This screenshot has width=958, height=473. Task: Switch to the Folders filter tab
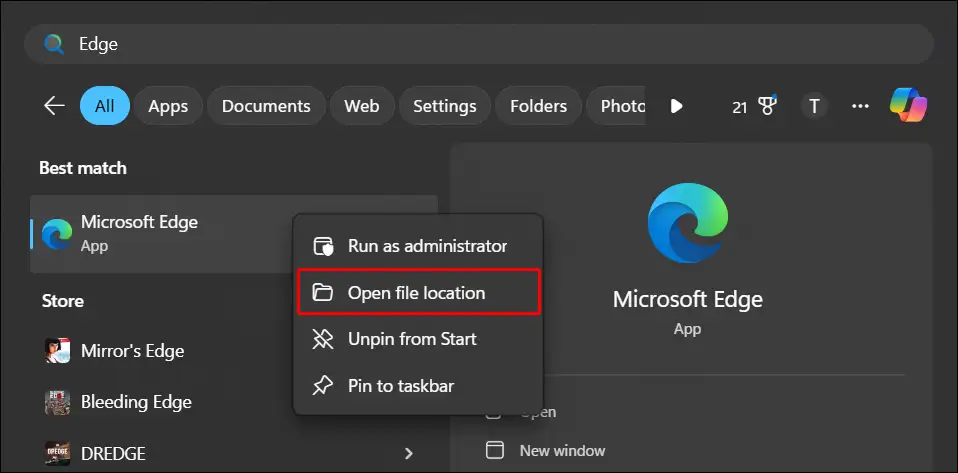click(538, 106)
